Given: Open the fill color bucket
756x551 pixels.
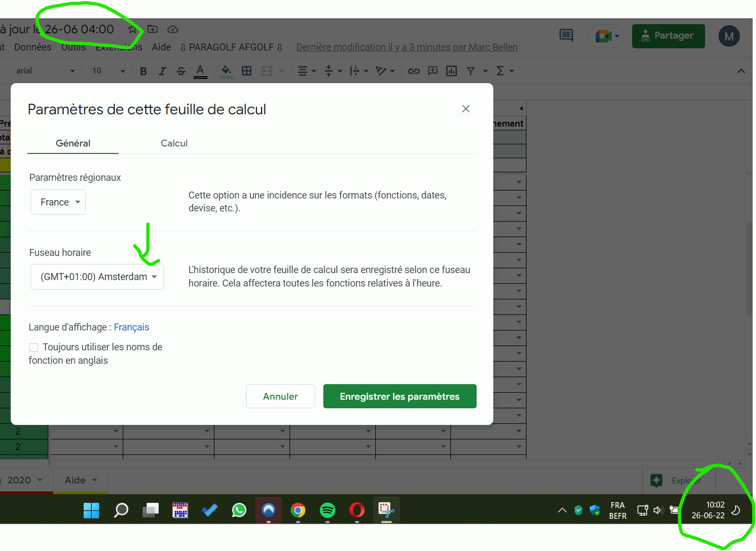Looking at the screenshot, I should [226, 71].
